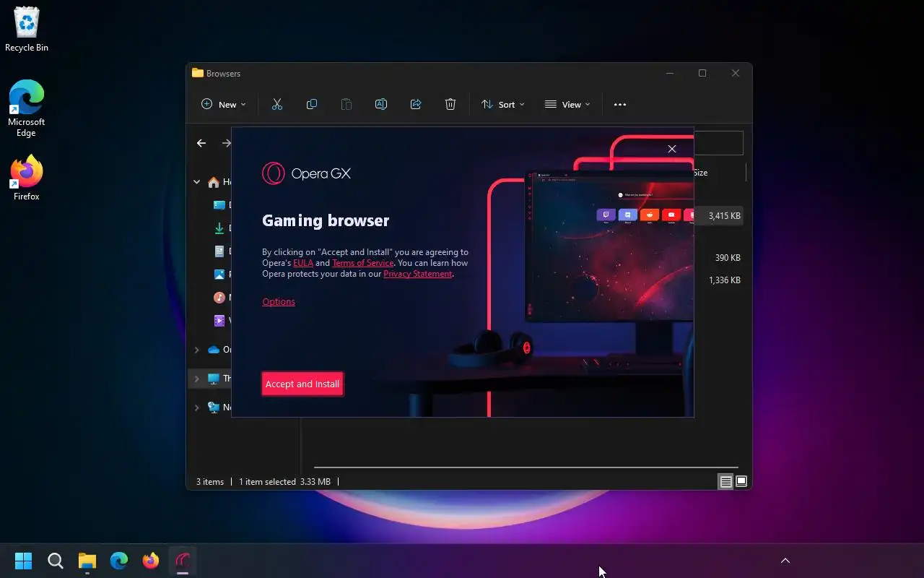Open the Privacy Statement link
The width and height of the screenshot is (924, 578).
417,274
